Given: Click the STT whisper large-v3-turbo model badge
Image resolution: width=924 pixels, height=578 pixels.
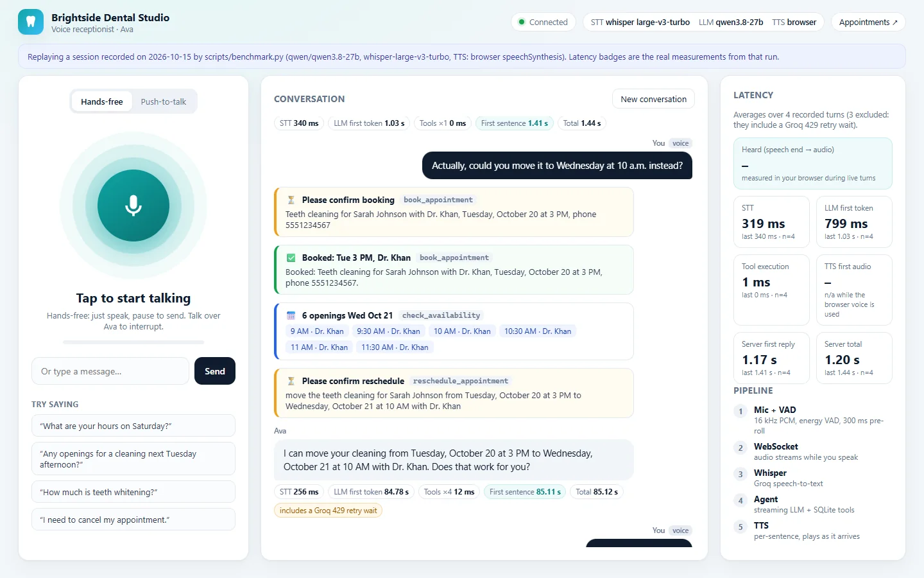Looking at the screenshot, I should (x=640, y=22).
